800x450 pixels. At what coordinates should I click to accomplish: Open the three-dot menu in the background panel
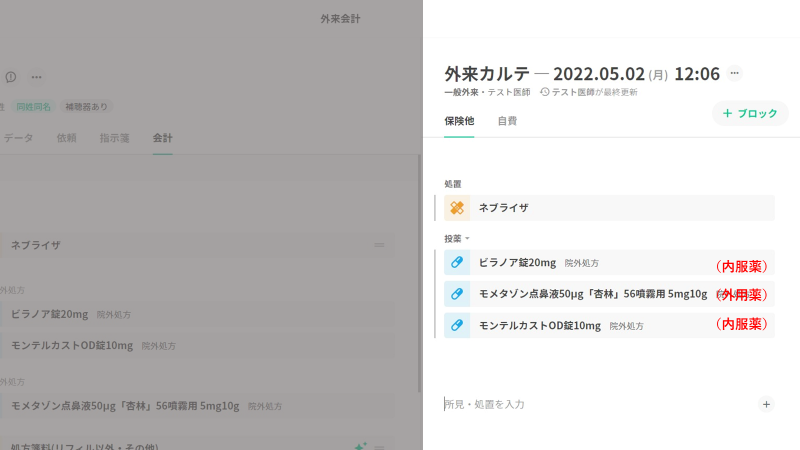click(x=36, y=77)
